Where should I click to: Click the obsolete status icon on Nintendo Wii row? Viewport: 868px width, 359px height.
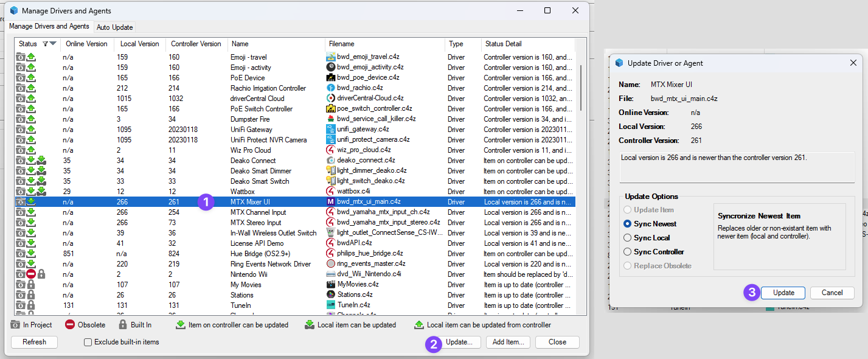31,274
